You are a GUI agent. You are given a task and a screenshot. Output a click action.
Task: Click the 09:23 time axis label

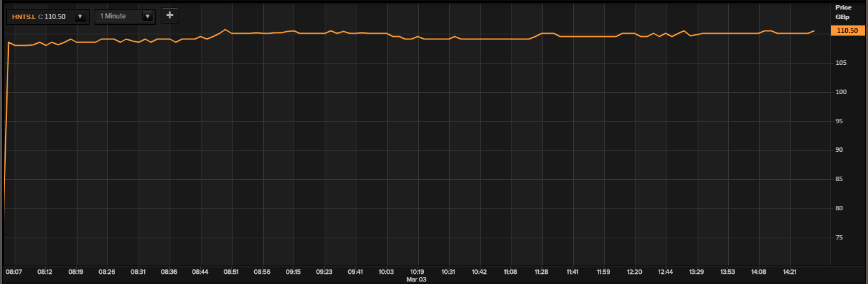pos(324,271)
